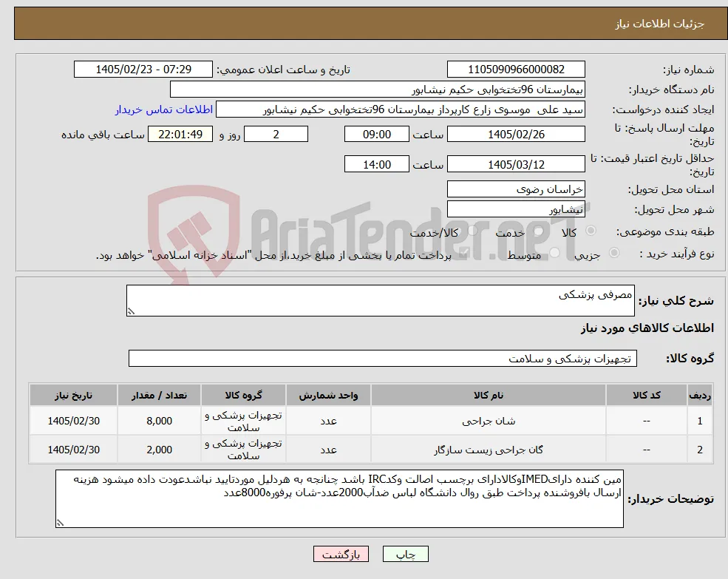
Task: Click the unit cell عدد in row 1
Action: [328, 421]
